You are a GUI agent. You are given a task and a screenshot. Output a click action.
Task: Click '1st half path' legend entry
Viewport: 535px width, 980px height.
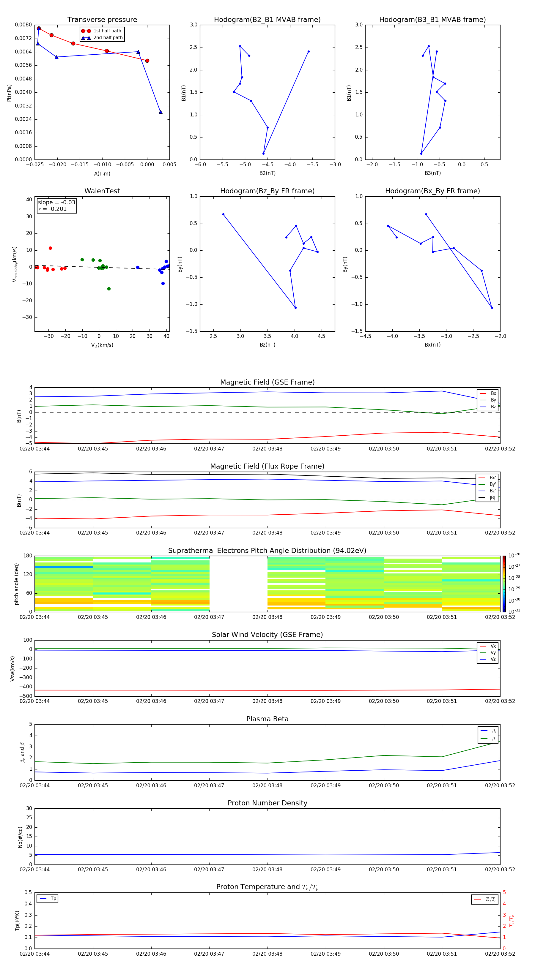click(101, 31)
